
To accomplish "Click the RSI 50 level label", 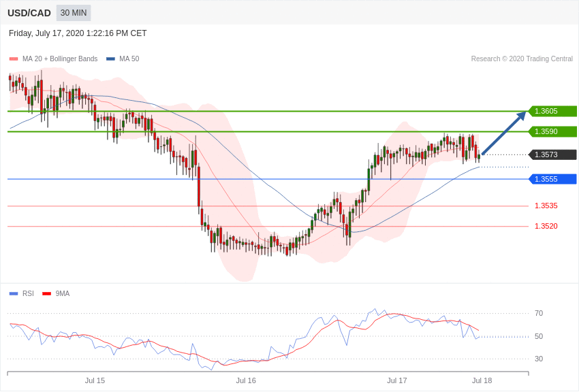I will 539,336.
